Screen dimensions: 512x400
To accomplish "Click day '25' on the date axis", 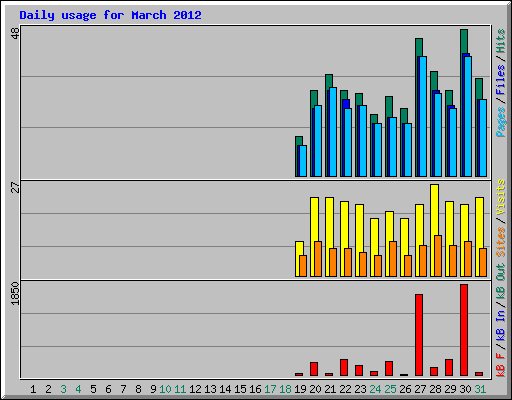I will click(390, 389).
